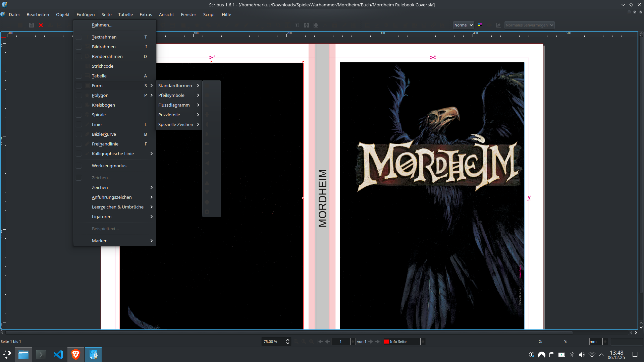Image resolution: width=644 pixels, height=362 pixels.
Task: Open the Normal image quality dropdown
Action: pyautogui.click(x=463, y=25)
